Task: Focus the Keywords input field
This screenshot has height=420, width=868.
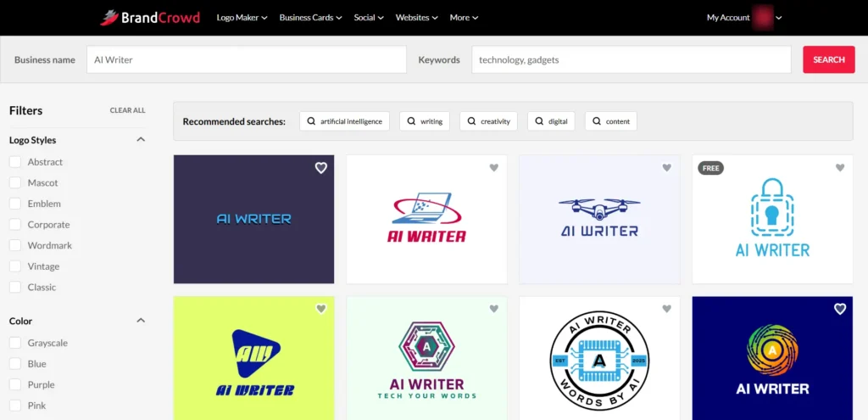Action: click(631, 59)
